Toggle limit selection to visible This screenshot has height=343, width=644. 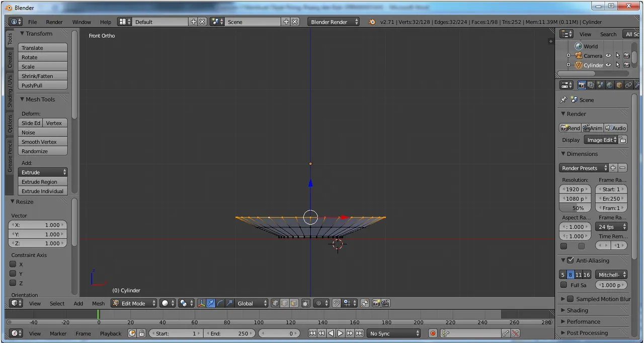click(306, 303)
